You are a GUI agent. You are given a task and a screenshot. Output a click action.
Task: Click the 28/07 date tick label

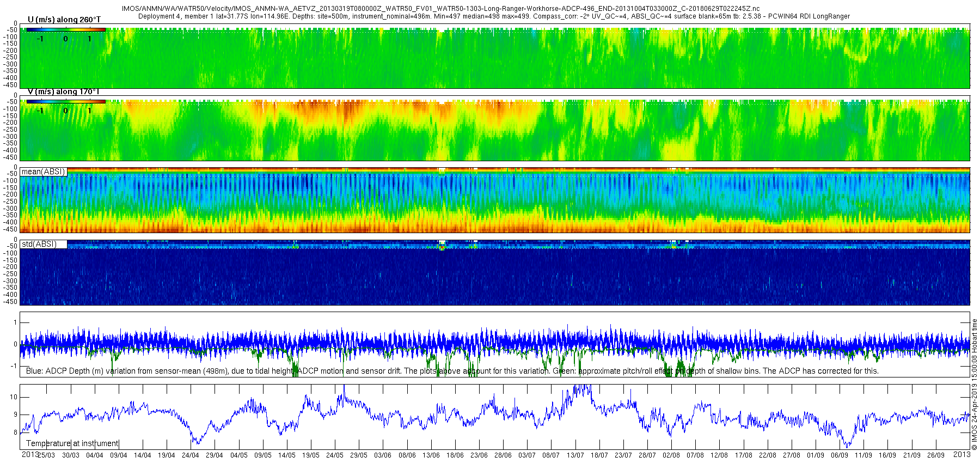(647, 455)
